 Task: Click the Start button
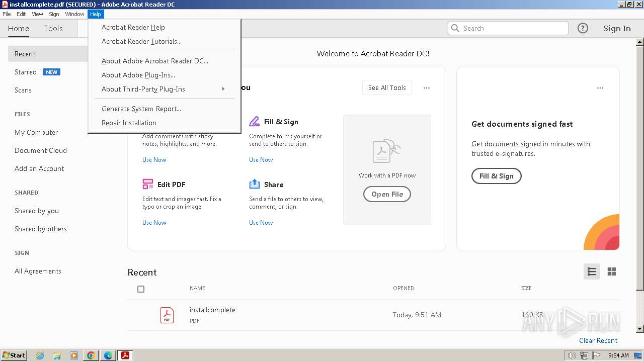tap(14, 355)
